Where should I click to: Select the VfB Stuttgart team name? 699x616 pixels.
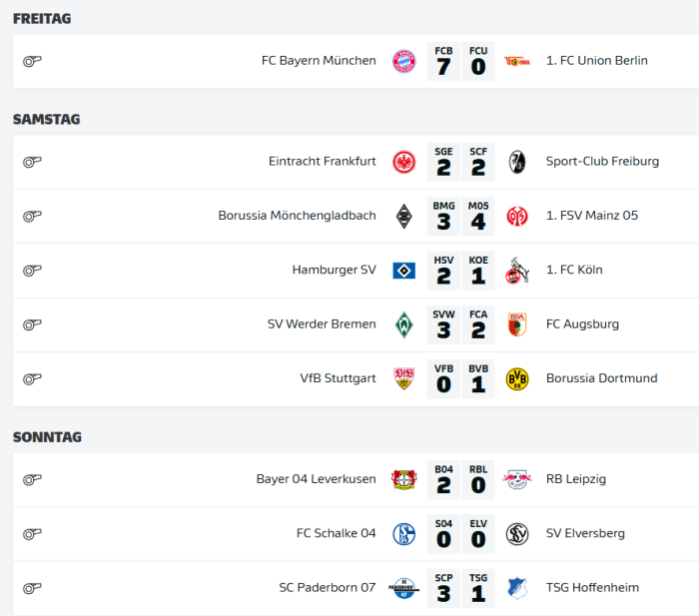pos(338,378)
